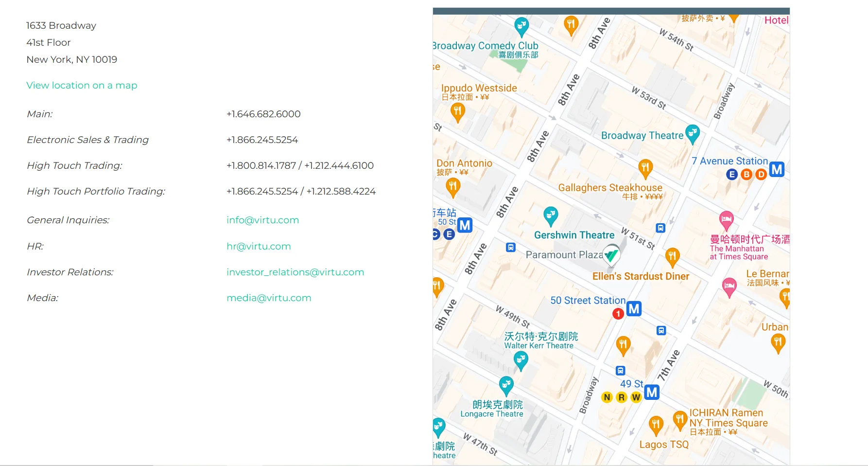Screen dimensions: 868x466
Task: Select the High Touch Trading number +1.800.814.1787
Action: pos(261,165)
